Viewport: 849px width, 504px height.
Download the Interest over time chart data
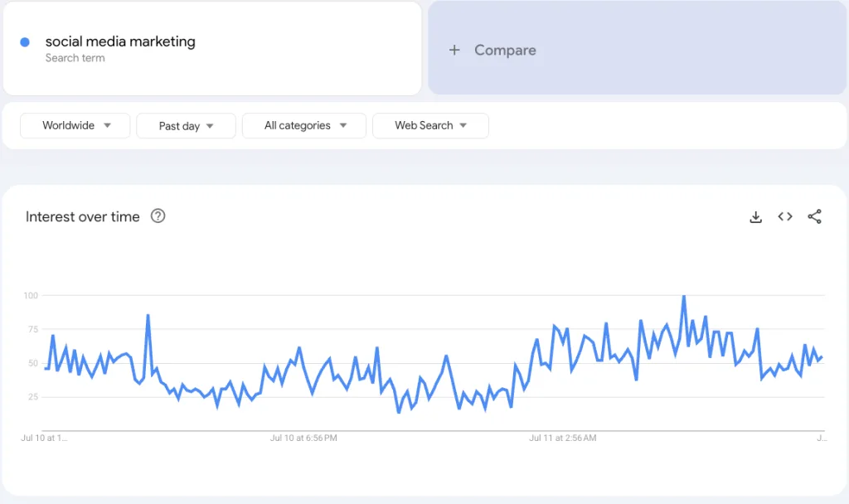coord(755,217)
